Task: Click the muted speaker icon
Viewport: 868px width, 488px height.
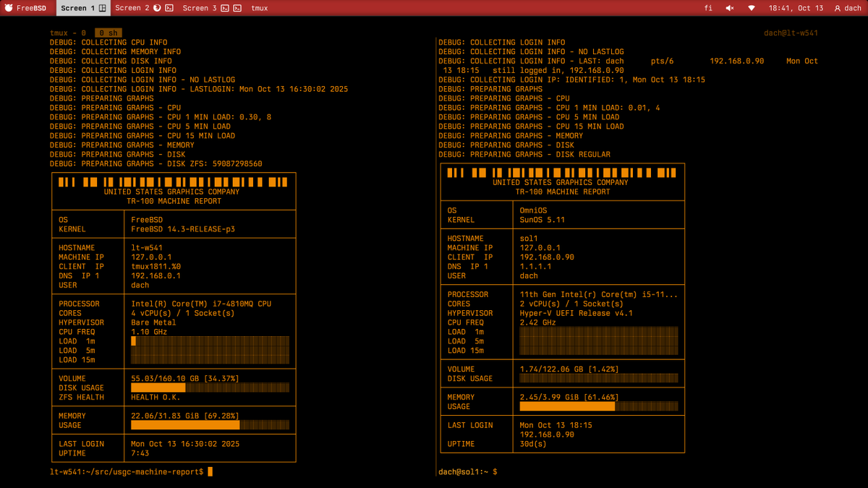Action: [730, 8]
